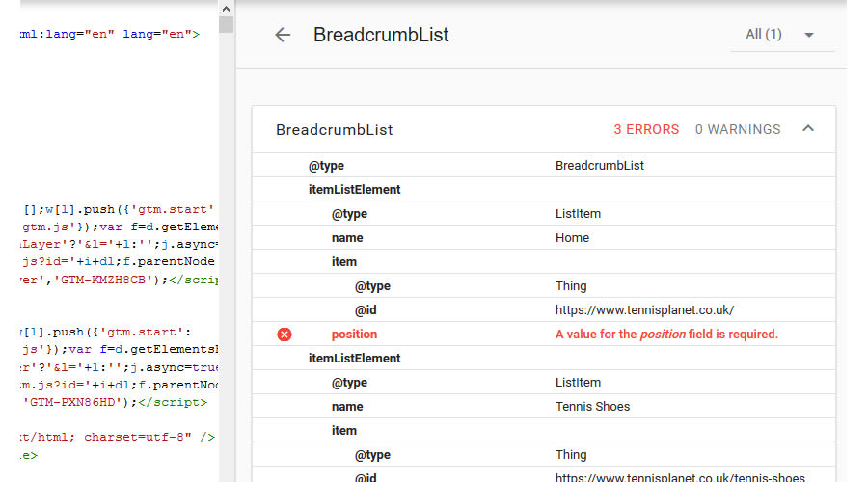Click the BreadcrumbList card title

pyautogui.click(x=335, y=130)
